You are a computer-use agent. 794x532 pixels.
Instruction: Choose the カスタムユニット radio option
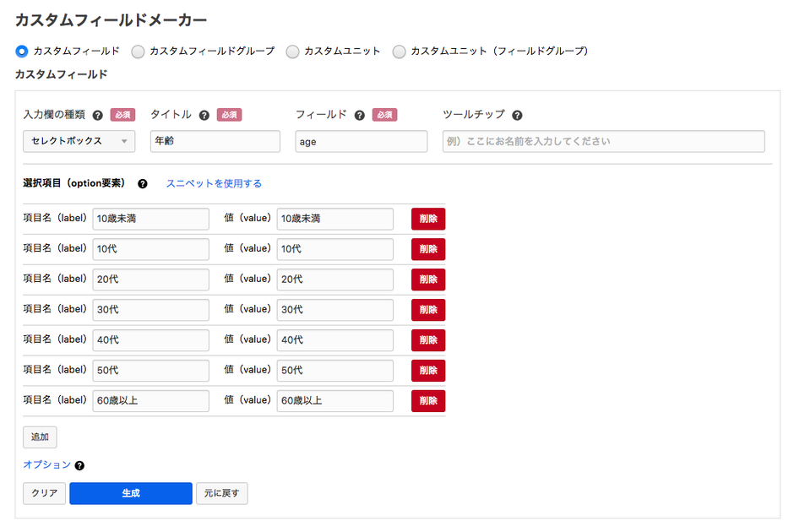(x=292, y=52)
